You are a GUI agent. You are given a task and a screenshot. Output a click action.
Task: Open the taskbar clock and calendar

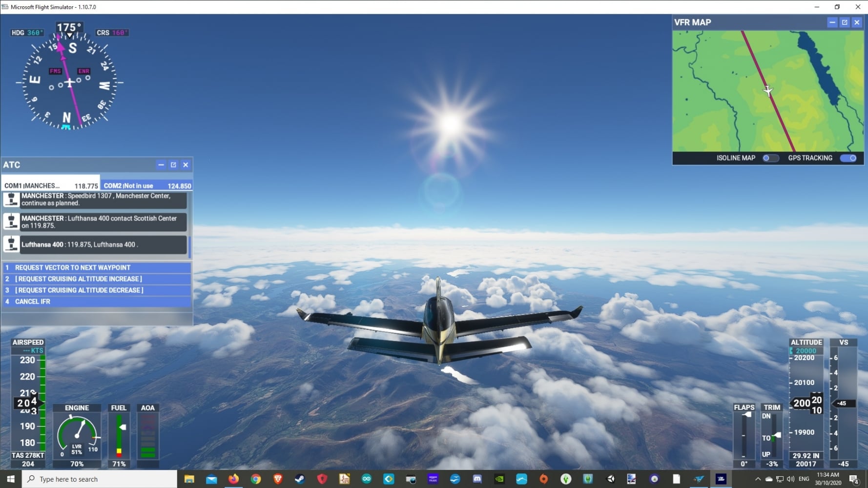pyautogui.click(x=828, y=479)
